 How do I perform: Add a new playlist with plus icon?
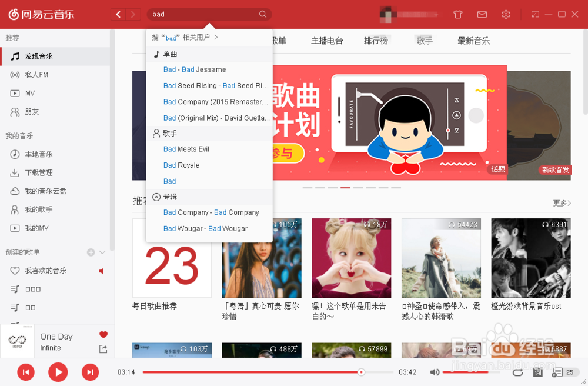pyautogui.click(x=91, y=252)
